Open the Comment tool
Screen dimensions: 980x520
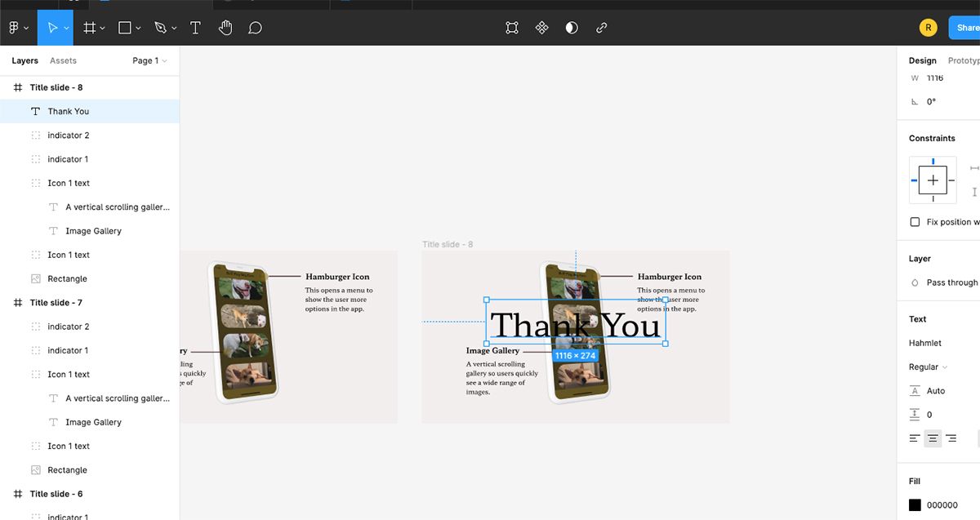pyautogui.click(x=255, y=27)
